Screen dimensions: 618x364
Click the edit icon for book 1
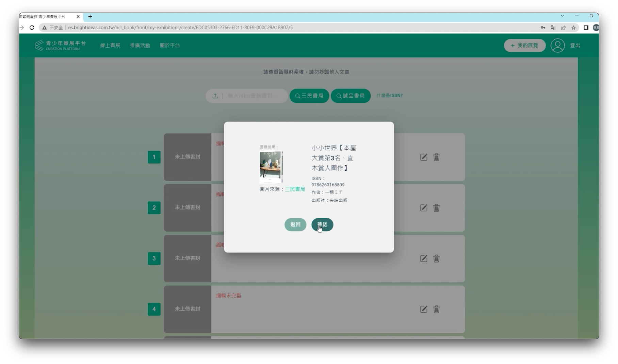[423, 157]
